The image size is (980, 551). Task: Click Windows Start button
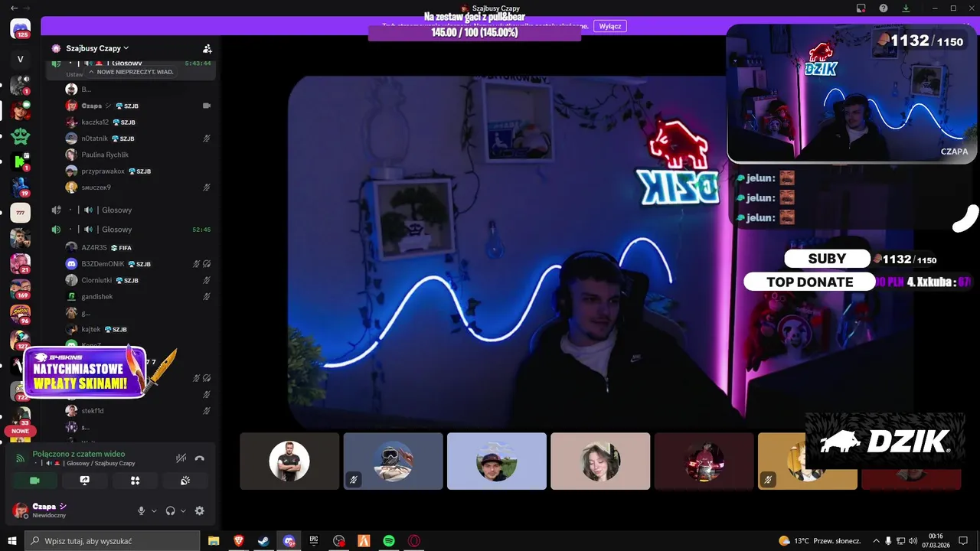11,540
